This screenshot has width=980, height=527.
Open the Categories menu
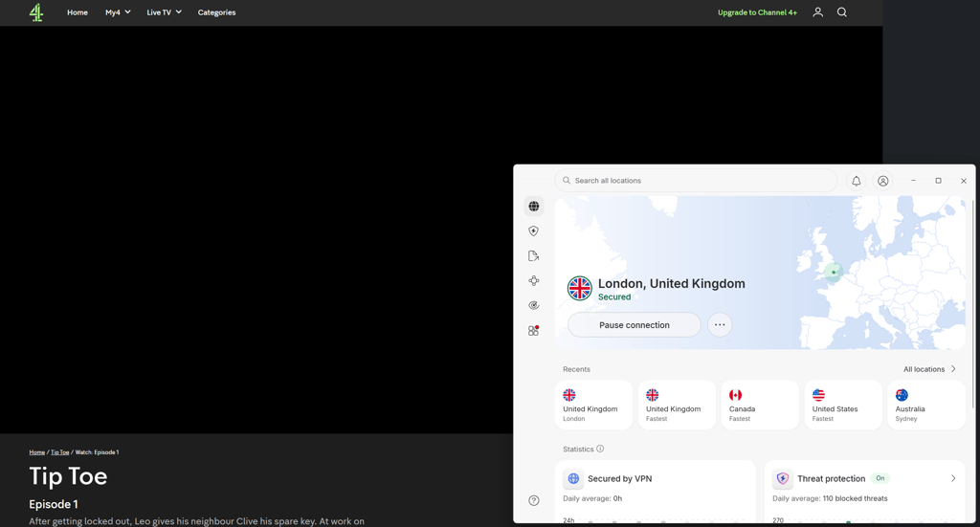(x=217, y=12)
